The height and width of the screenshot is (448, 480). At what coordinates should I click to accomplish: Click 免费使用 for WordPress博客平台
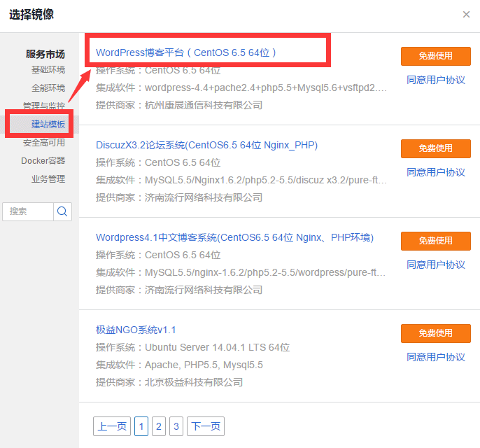tap(436, 56)
